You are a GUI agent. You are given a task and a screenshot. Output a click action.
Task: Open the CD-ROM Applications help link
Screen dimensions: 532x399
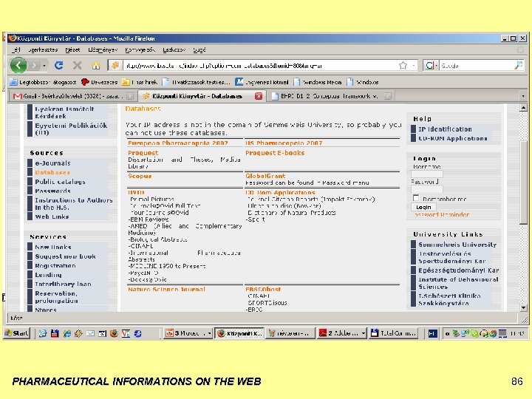click(x=453, y=138)
